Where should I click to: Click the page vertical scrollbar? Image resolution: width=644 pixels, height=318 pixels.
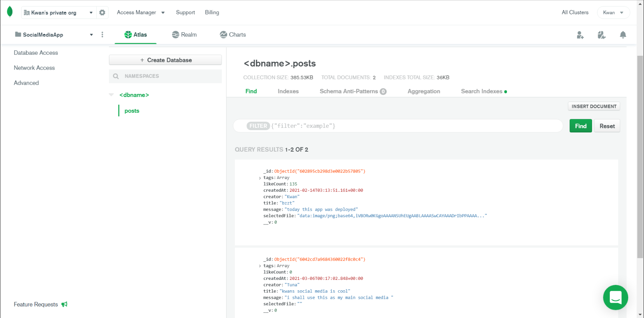640,157
